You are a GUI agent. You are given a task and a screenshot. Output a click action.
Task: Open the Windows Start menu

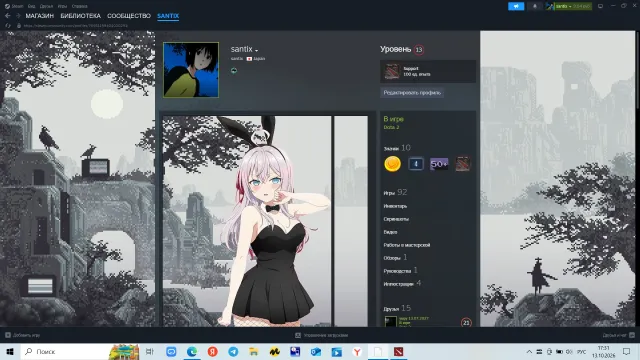(10, 351)
